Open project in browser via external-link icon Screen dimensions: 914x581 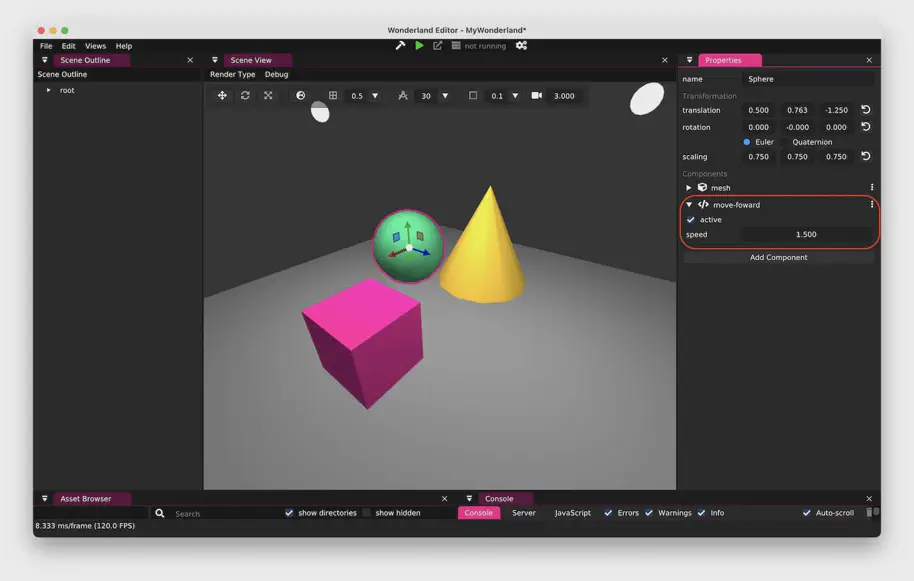[x=437, y=45]
